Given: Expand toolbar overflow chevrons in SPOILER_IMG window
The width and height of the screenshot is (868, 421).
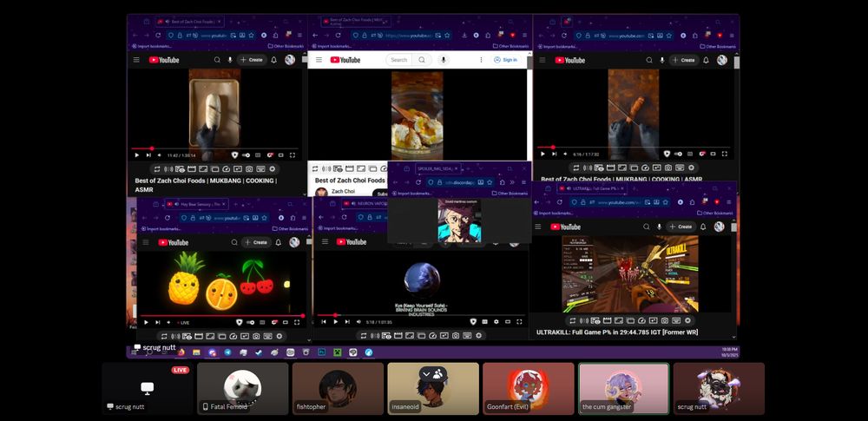Looking at the screenshot, I should 512,182.
